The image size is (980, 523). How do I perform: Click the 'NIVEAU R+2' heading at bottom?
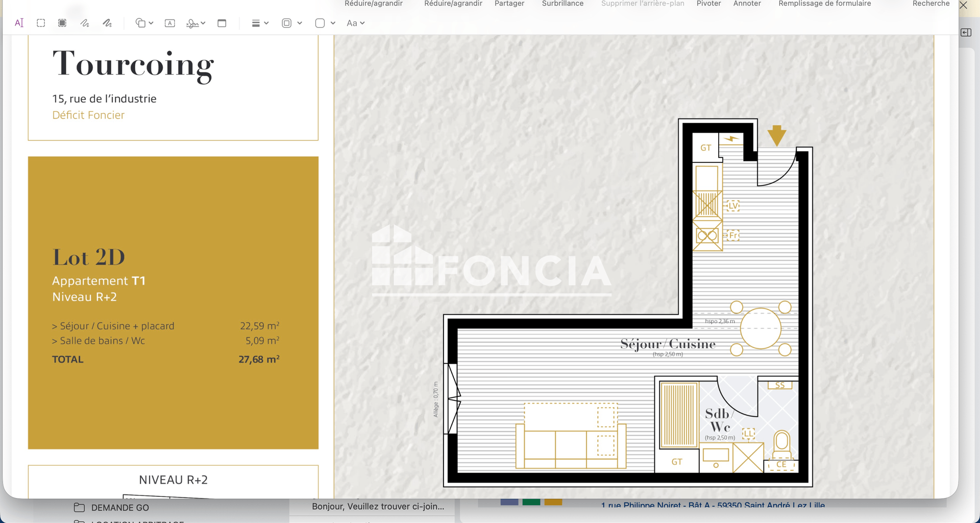pos(174,480)
